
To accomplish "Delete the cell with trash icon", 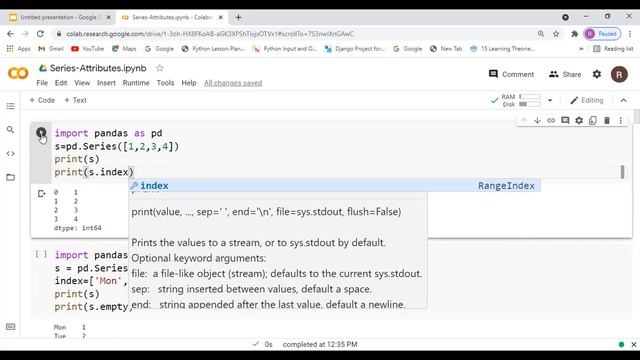I will (x=607, y=120).
